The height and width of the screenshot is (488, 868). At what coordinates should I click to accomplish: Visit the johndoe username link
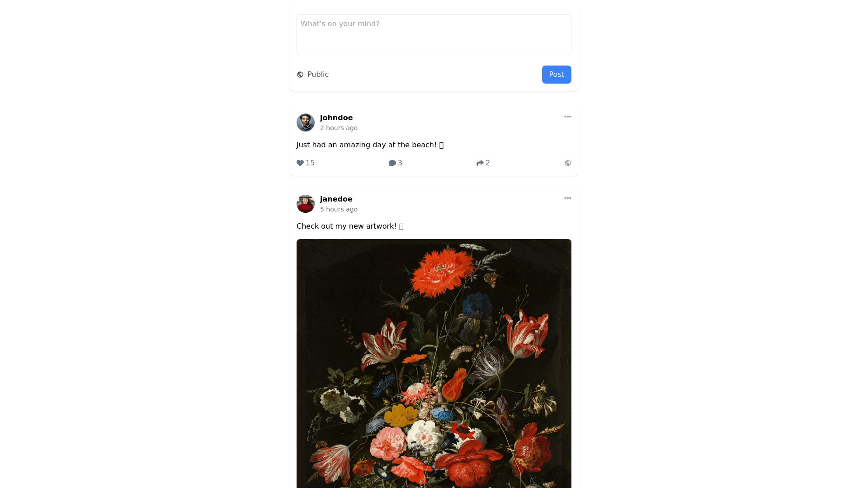coord(336,117)
